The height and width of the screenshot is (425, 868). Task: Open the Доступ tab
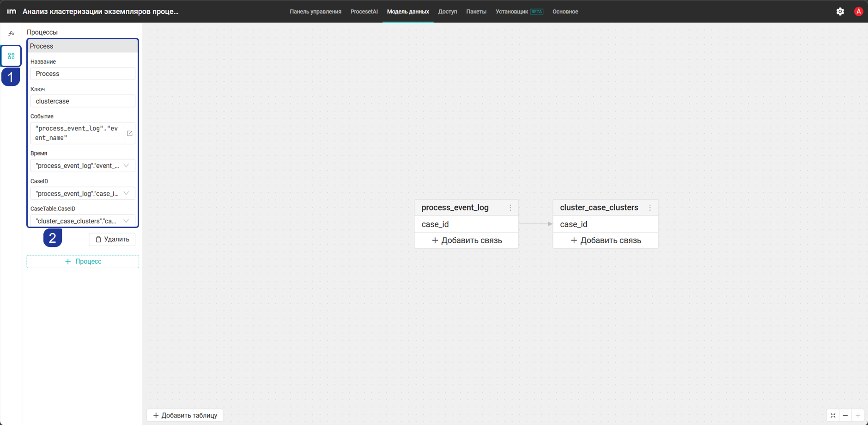(448, 12)
